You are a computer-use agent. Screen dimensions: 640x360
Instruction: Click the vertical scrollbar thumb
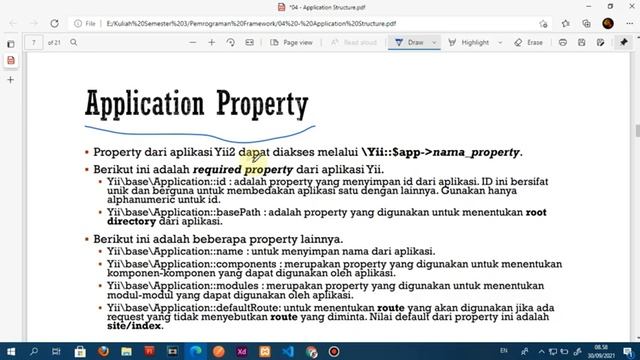[637, 131]
